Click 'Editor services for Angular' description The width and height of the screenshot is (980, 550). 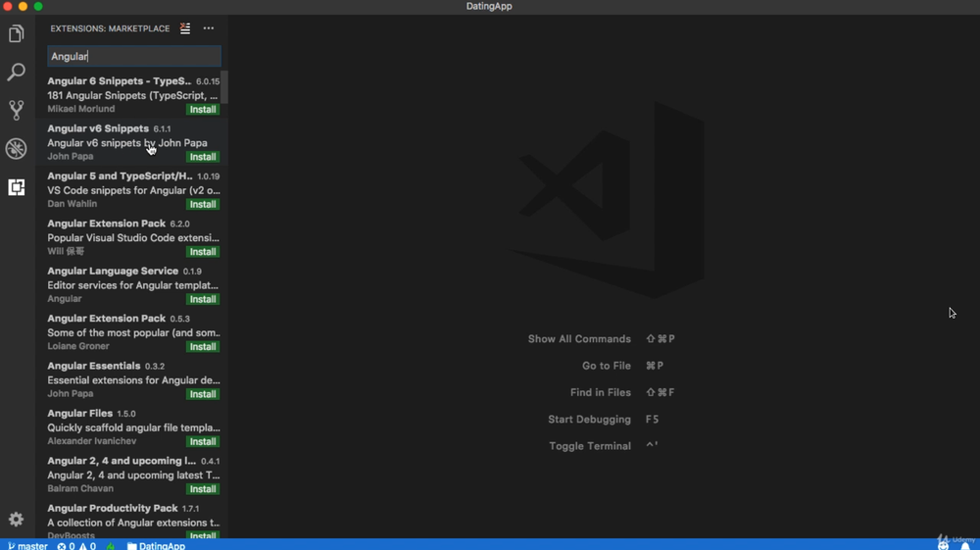coord(132,285)
